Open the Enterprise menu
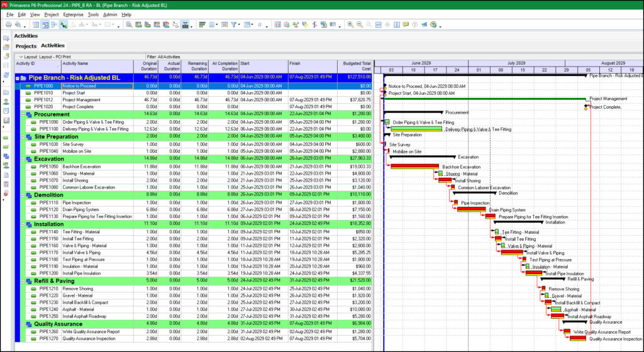The width and height of the screenshot is (644, 352). (x=73, y=14)
